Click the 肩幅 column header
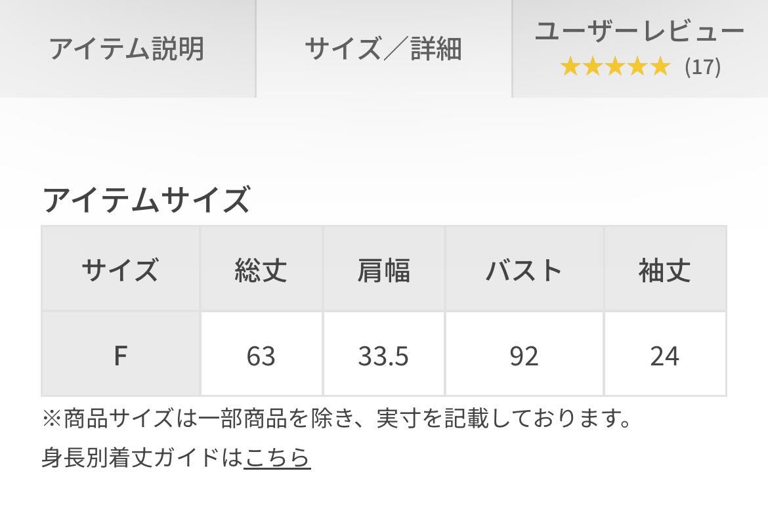The width and height of the screenshot is (768, 532). pos(383,270)
